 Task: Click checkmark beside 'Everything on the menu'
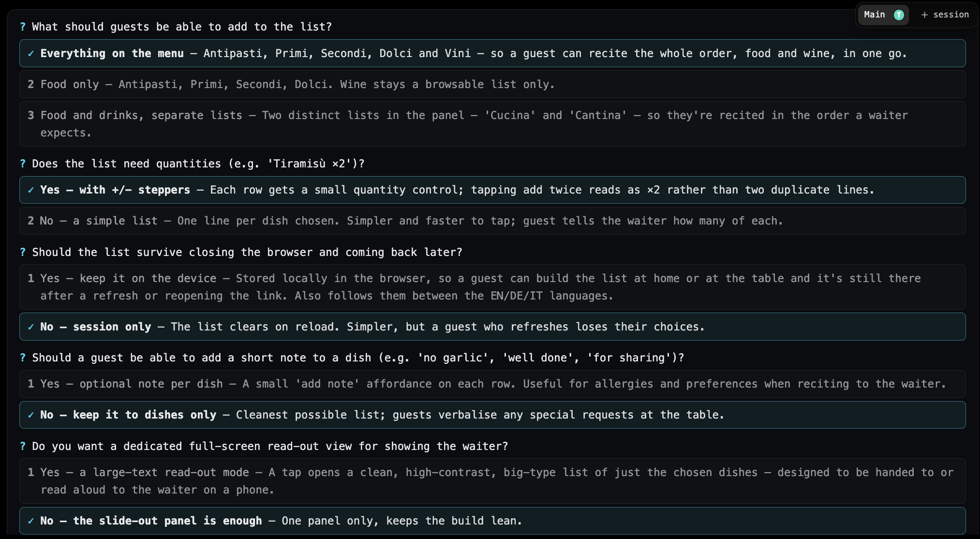(31, 53)
